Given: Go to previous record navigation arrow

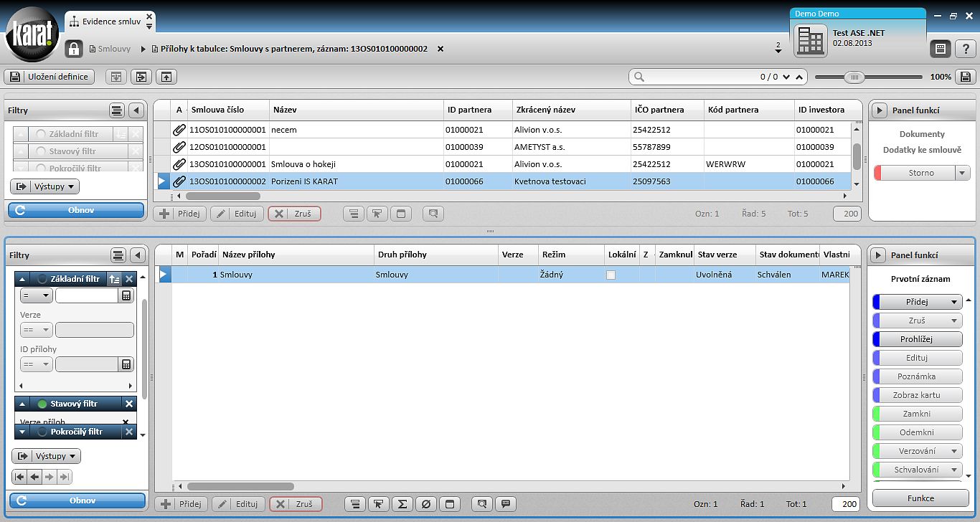Looking at the screenshot, I should click(x=34, y=477).
